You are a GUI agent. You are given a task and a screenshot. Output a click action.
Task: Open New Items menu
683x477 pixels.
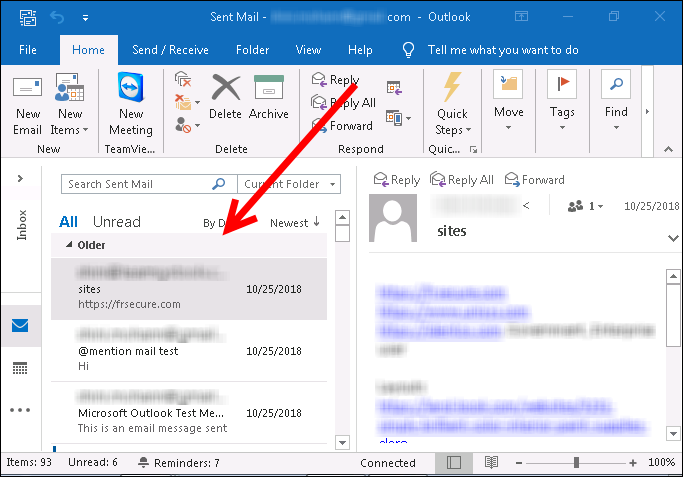(x=69, y=106)
